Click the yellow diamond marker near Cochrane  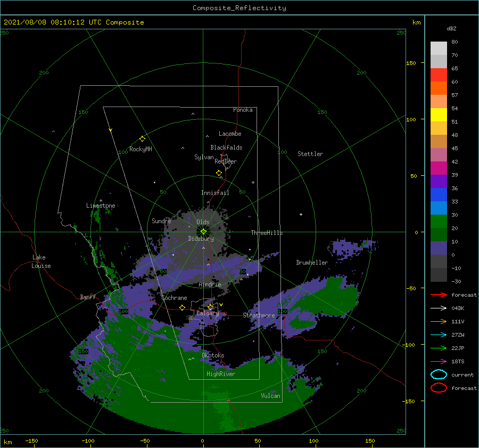tap(182, 307)
